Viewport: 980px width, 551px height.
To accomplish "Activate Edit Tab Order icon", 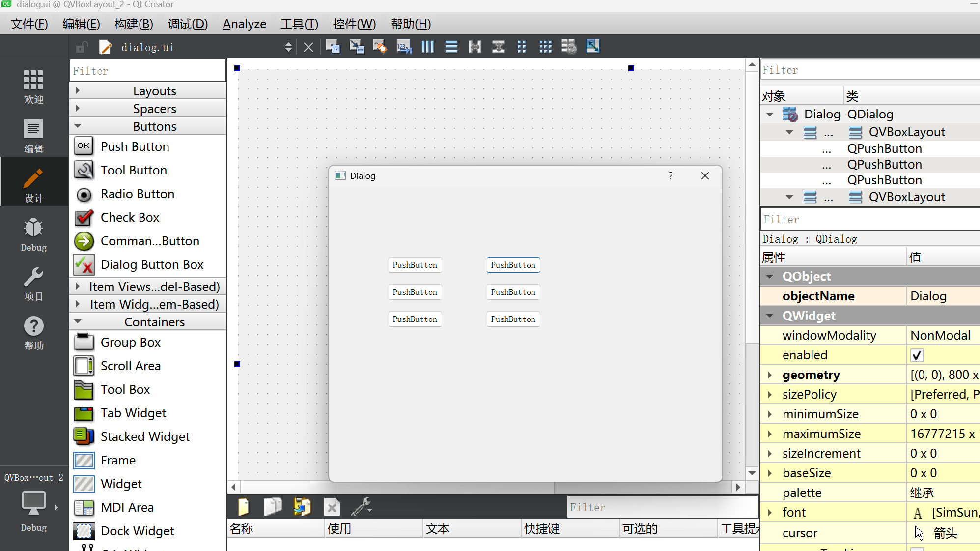I will (404, 47).
